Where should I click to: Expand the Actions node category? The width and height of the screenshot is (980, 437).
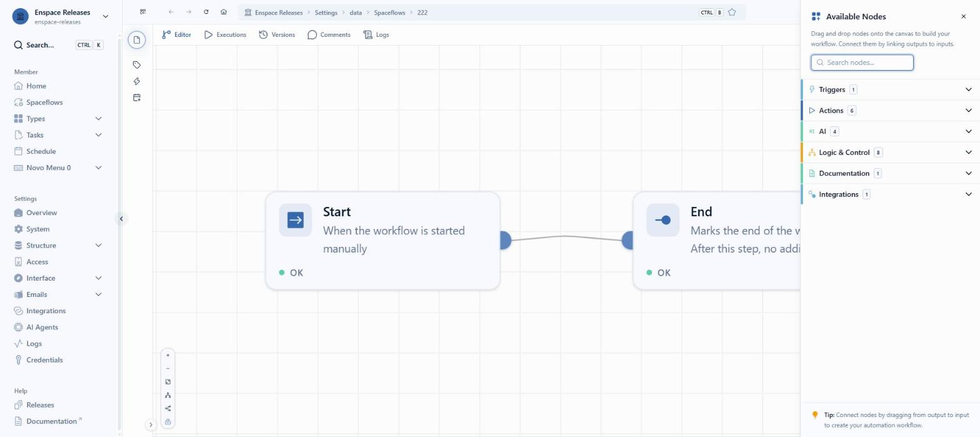tap(890, 111)
